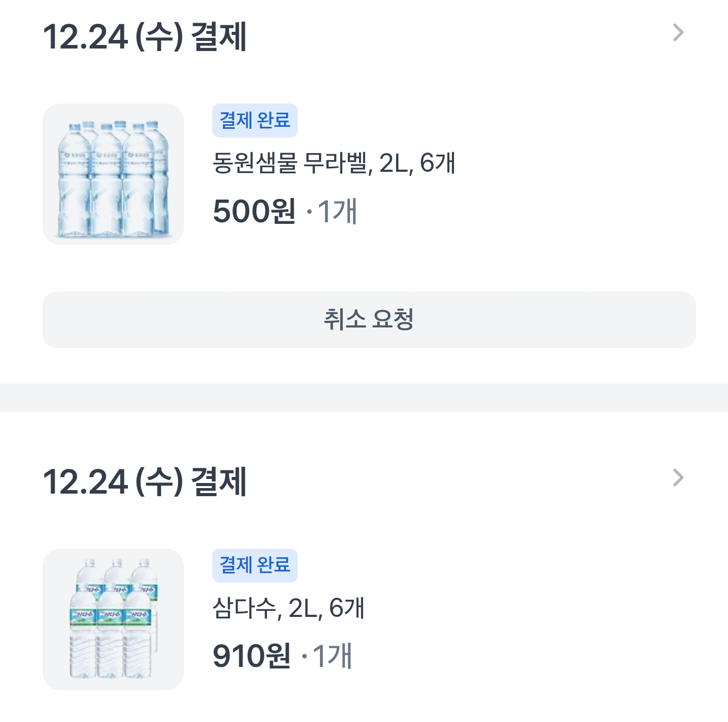The width and height of the screenshot is (728, 722).
Task: Click gray divider band between the orders
Action: coord(364,398)
